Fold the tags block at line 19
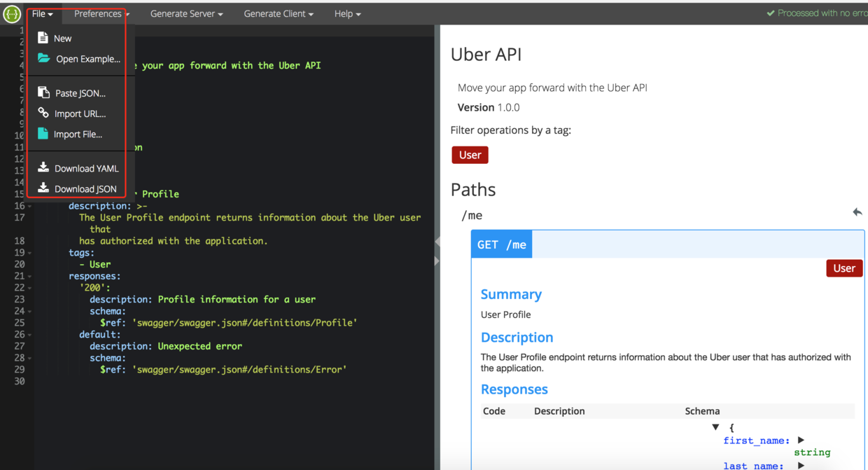The width and height of the screenshot is (868, 470). (x=29, y=253)
